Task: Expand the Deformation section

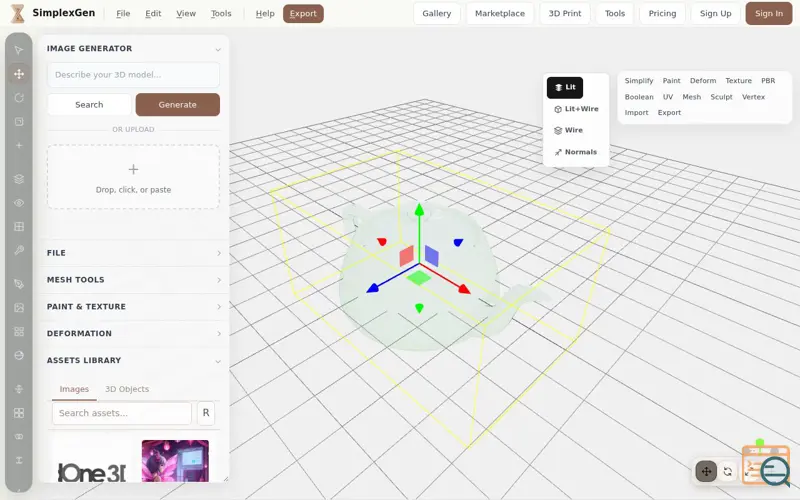Action: [134, 334]
